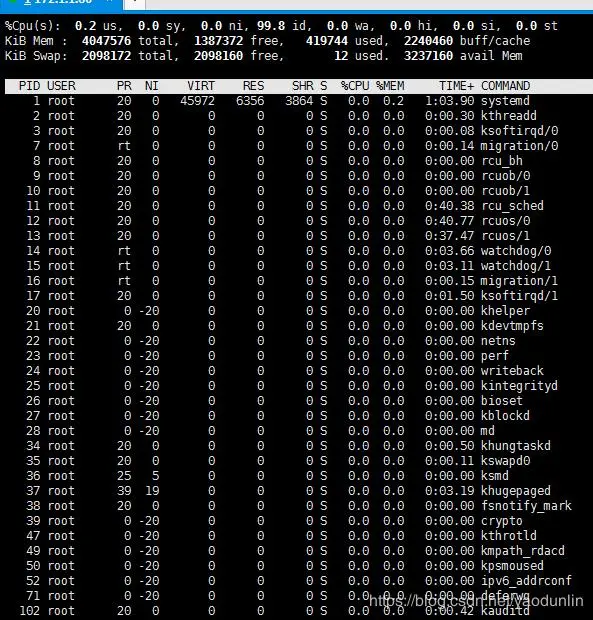Click the rcu_sched command entry
The image size is (593, 620).
coord(512,206)
